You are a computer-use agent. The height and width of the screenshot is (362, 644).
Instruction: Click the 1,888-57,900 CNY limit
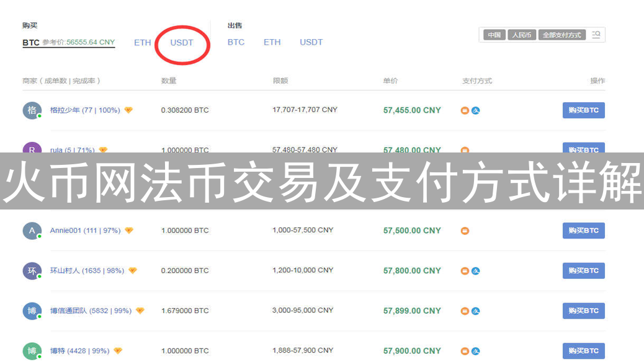303,350
